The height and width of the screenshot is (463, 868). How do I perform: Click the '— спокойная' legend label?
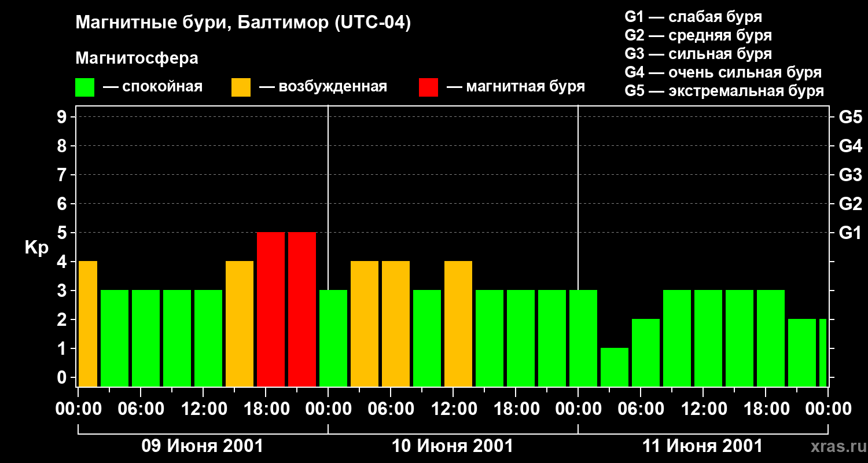click(x=153, y=87)
